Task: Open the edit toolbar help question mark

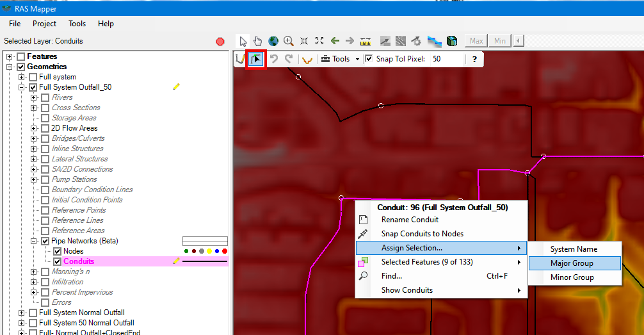Action: [x=474, y=59]
